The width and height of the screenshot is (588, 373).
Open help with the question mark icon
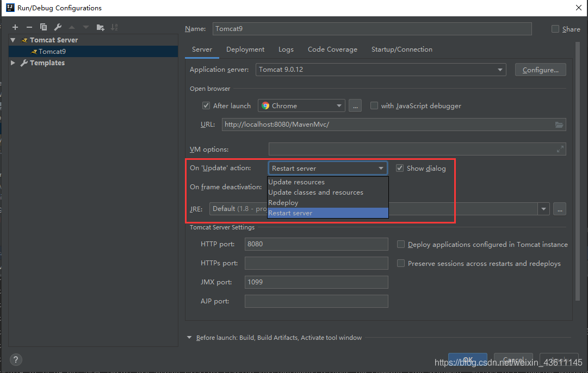[15, 360]
